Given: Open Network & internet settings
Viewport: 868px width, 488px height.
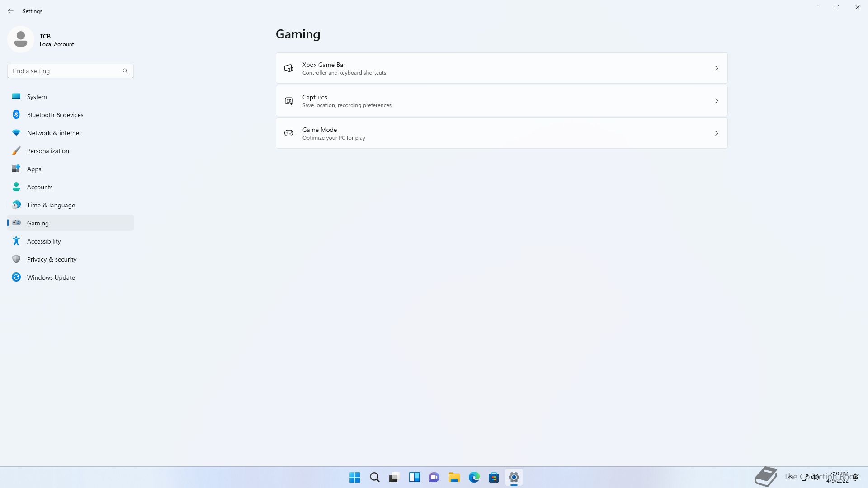Looking at the screenshot, I should click(x=71, y=132).
